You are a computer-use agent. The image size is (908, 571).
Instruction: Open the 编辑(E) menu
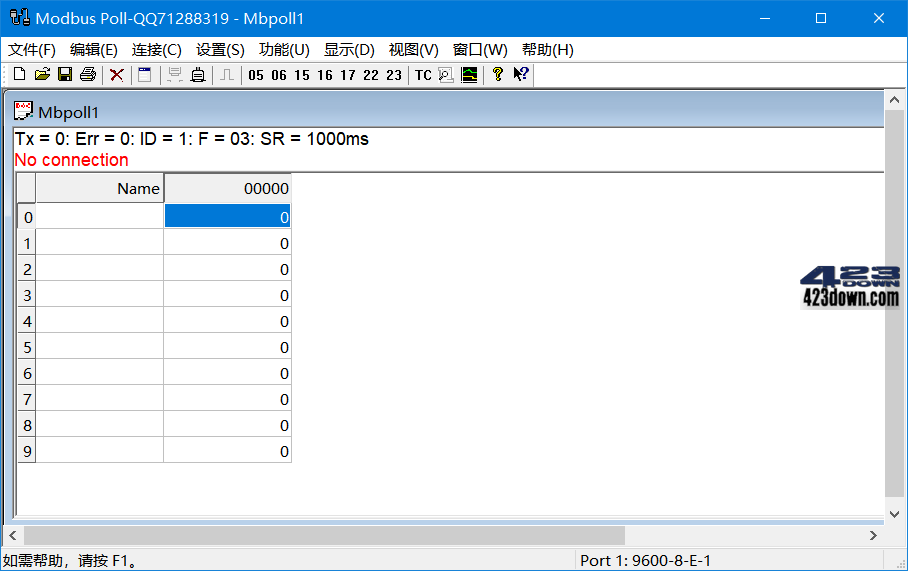click(x=94, y=50)
